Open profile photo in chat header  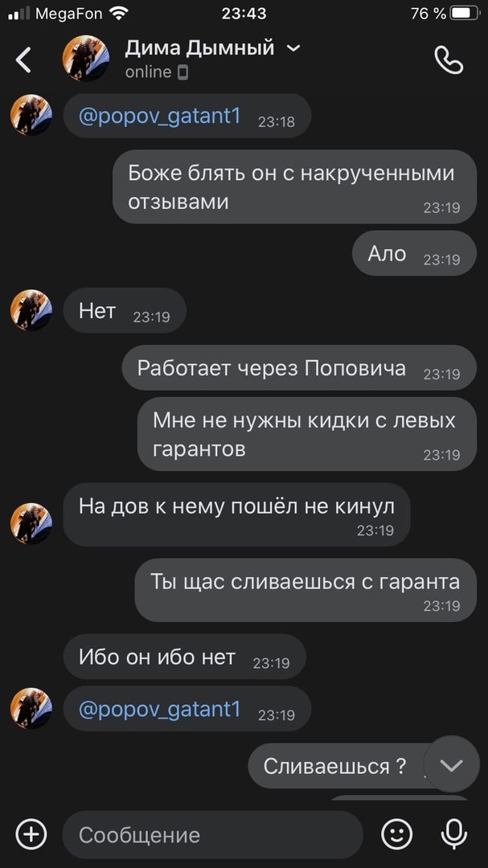pos(85,58)
